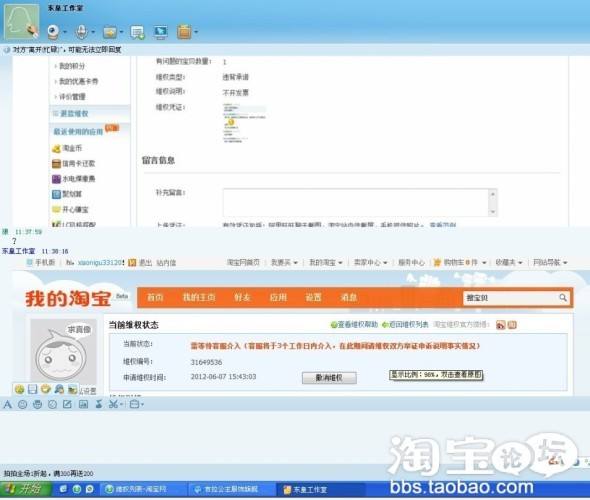
Task: Click the up arrow of the message box scrollbar
Action: coord(493,193)
